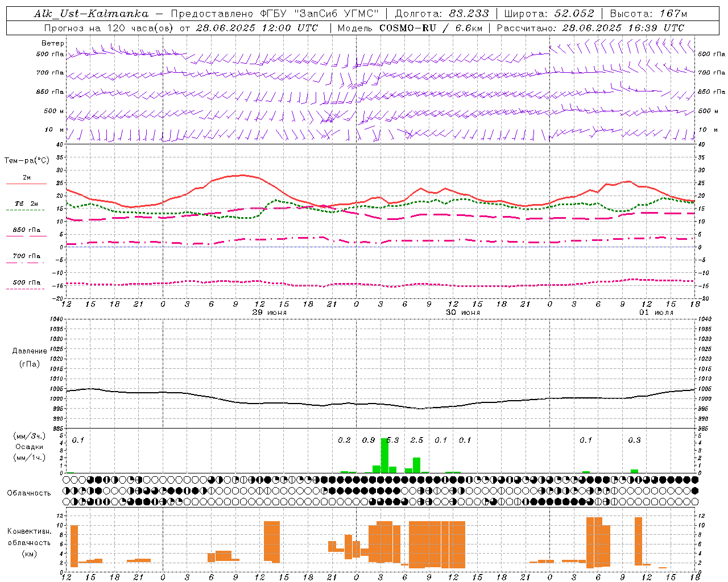The image size is (728, 582).
Task: Click the Тем-ра(°C) axis title
Action: 27,161
